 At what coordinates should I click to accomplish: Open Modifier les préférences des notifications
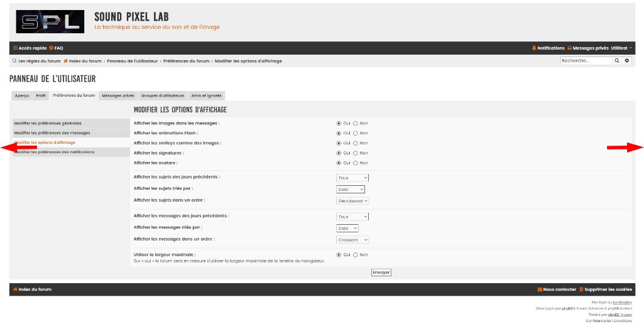pyautogui.click(x=55, y=152)
